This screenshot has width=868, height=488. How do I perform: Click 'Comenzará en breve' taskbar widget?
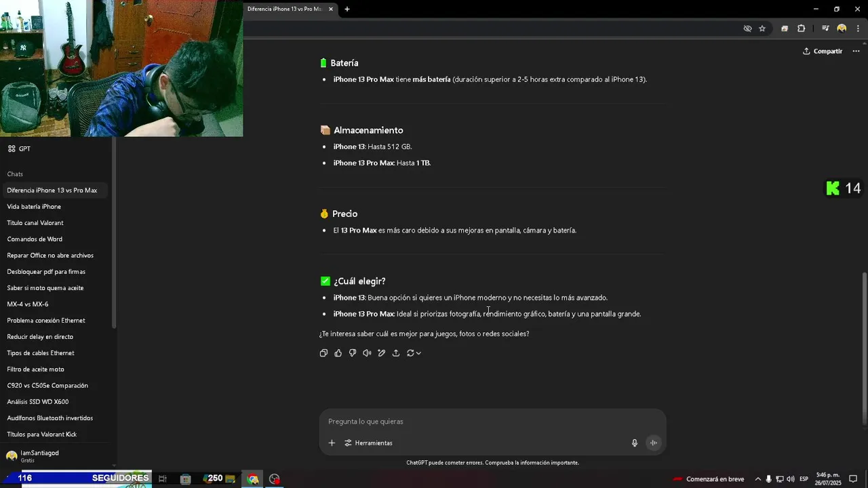coord(709,479)
